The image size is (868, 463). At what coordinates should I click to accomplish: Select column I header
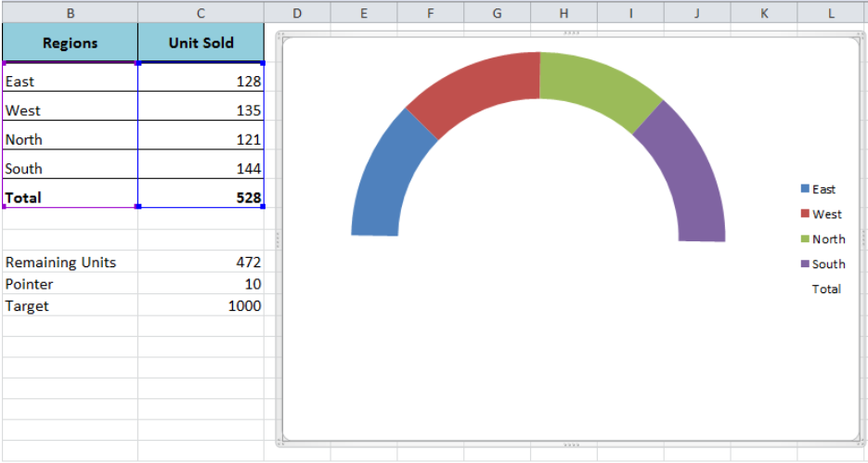click(630, 13)
